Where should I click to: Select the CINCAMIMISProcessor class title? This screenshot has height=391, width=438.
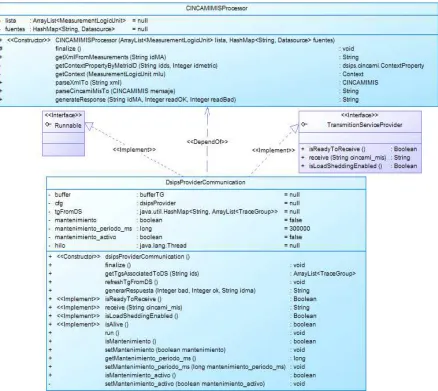[217, 8]
